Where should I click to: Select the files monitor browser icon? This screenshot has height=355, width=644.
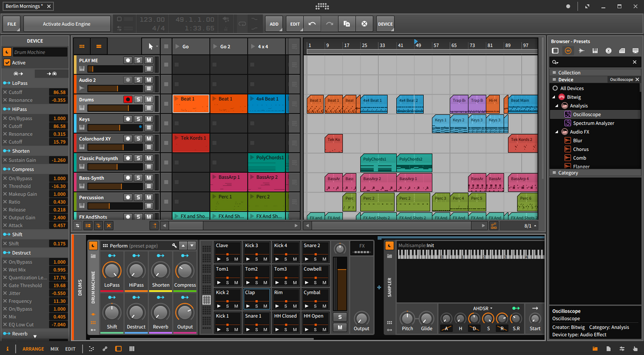coord(635,51)
